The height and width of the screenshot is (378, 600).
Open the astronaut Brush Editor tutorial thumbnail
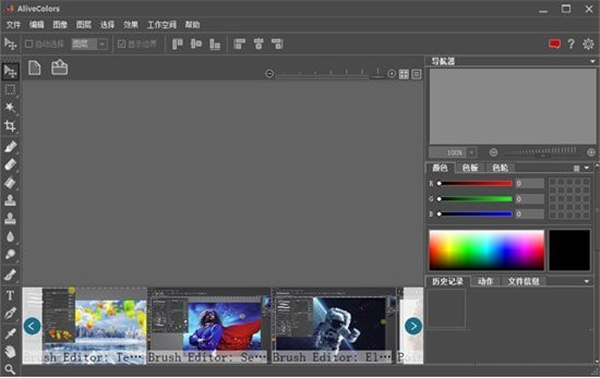pyautogui.click(x=334, y=326)
